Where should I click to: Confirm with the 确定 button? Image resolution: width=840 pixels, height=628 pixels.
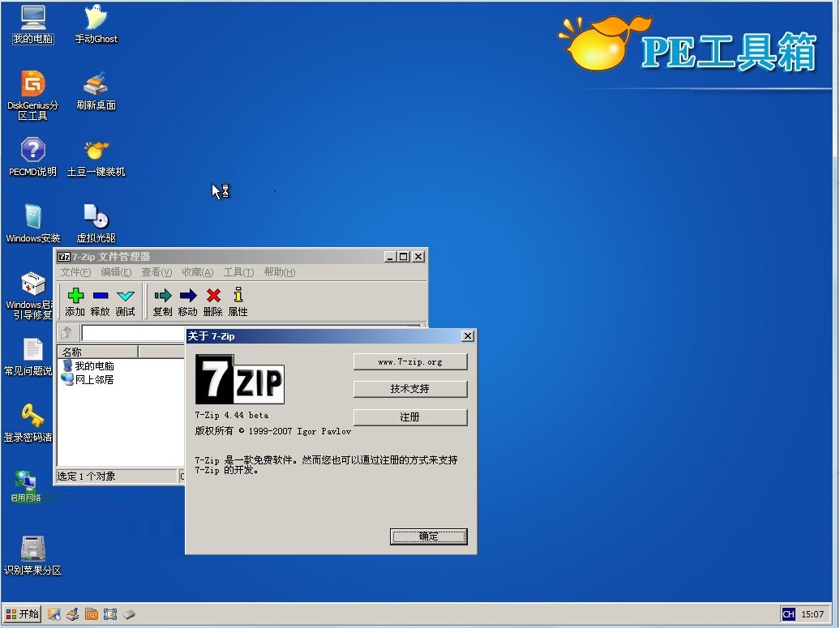[x=429, y=536]
